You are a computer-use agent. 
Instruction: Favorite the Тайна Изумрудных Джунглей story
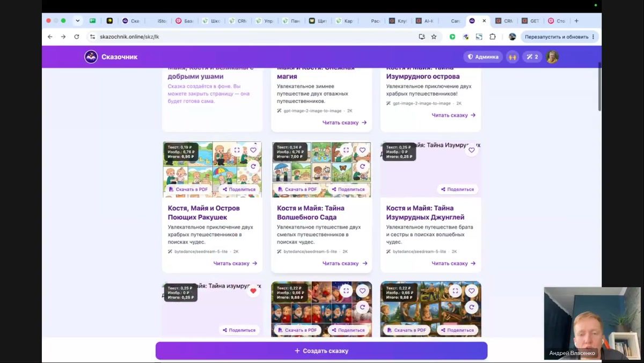click(x=472, y=150)
